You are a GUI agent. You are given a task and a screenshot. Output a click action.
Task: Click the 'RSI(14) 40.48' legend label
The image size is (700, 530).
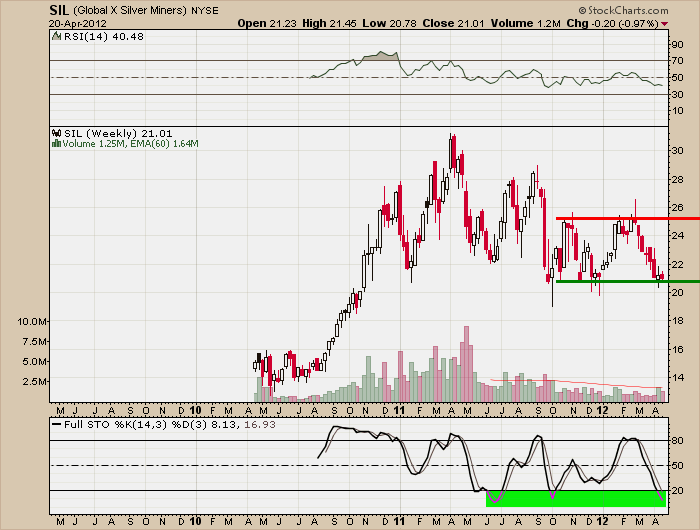pyautogui.click(x=104, y=37)
